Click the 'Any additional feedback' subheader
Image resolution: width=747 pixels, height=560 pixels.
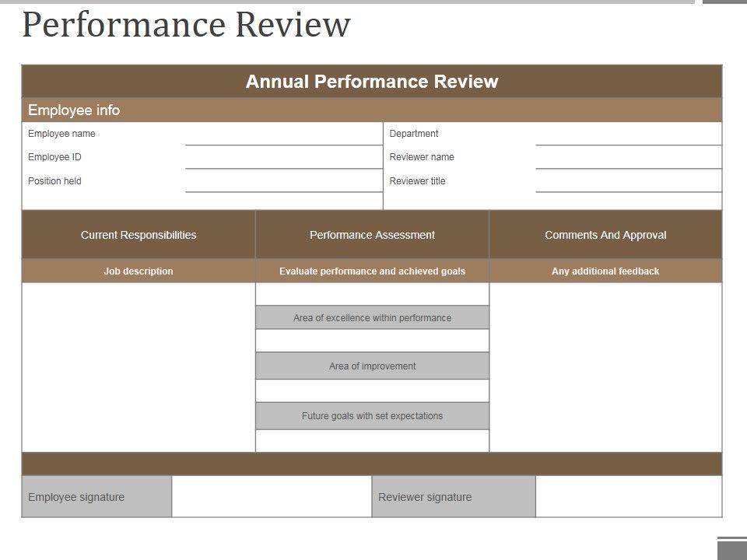pos(605,271)
